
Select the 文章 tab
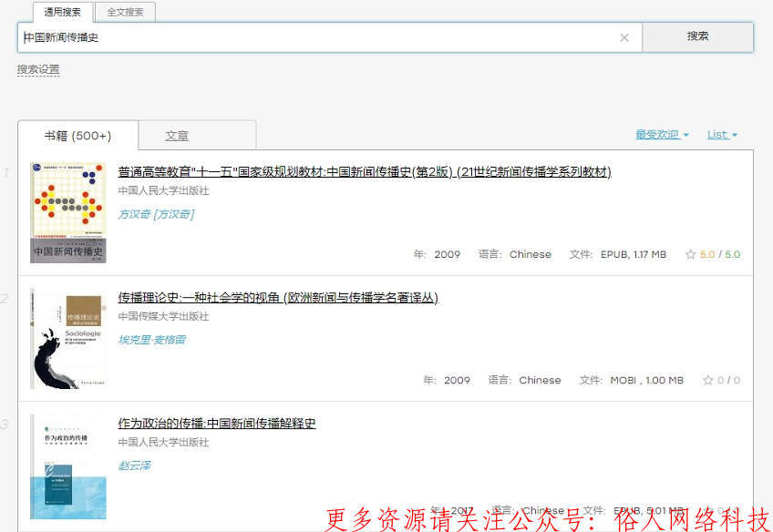pos(177,136)
